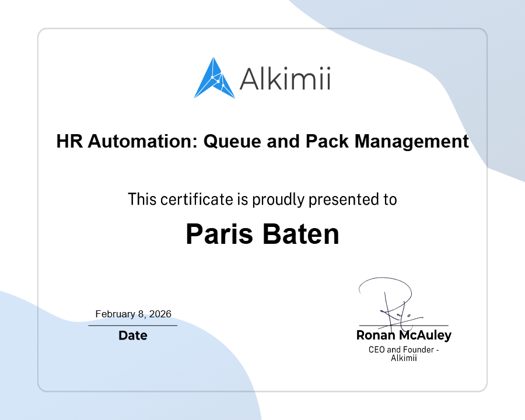Click the Date label under the date line
The height and width of the screenshot is (420, 525).
point(133,335)
